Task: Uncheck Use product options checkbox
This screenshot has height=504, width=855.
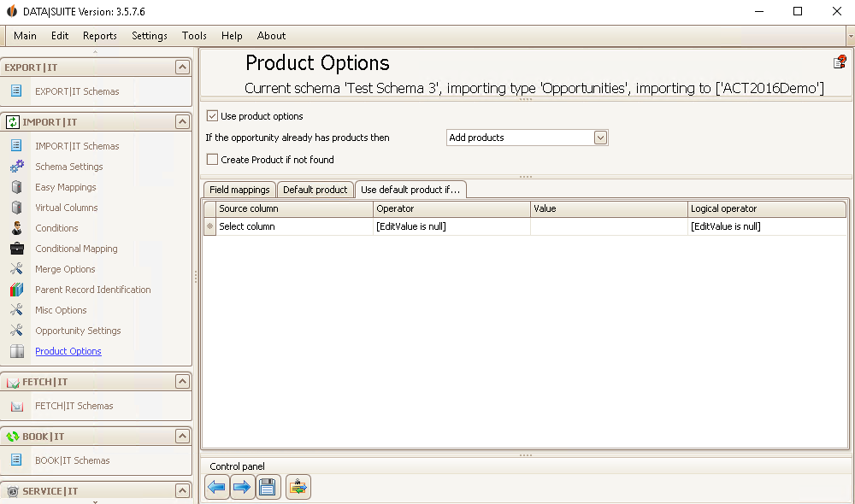Action: (x=212, y=115)
